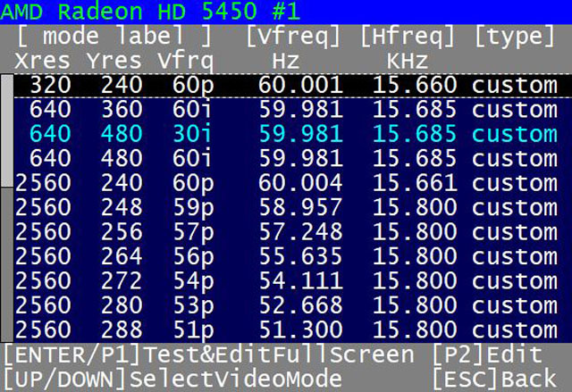Click [ENTER/P1]Test&EditFullScreen option
The image size is (572, 392).
click(x=209, y=355)
